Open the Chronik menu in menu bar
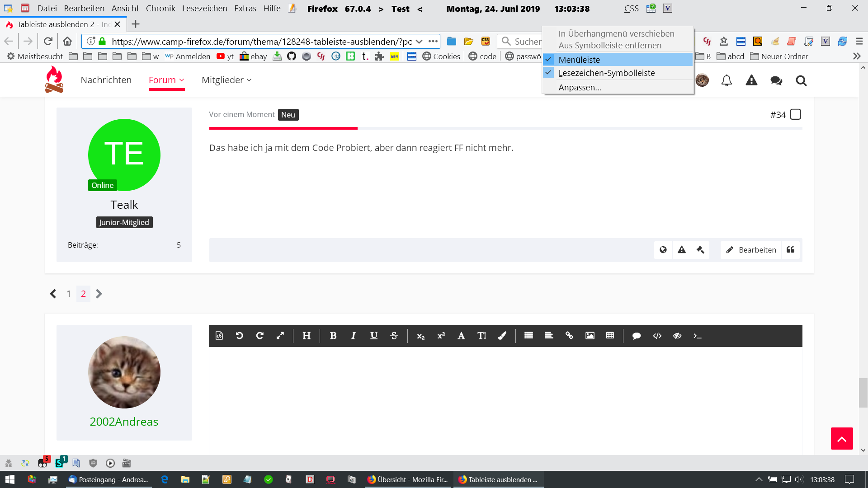The width and height of the screenshot is (868, 488). point(160,9)
